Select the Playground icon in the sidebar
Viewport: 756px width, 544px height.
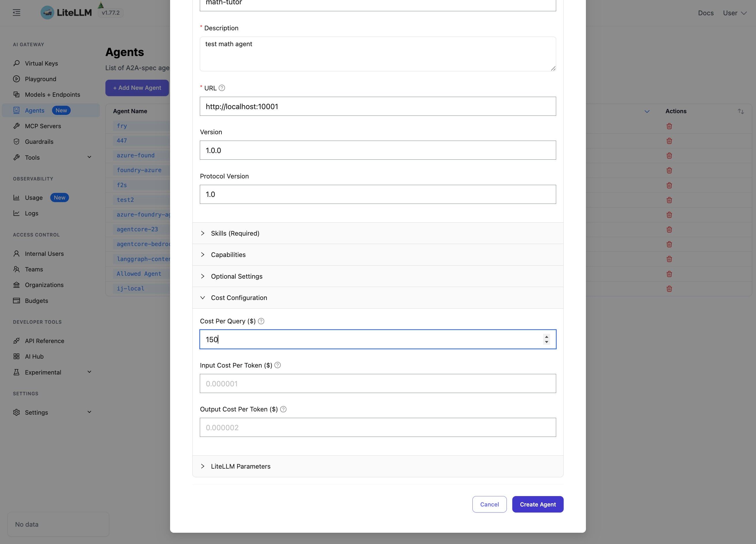pyautogui.click(x=16, y=79)
